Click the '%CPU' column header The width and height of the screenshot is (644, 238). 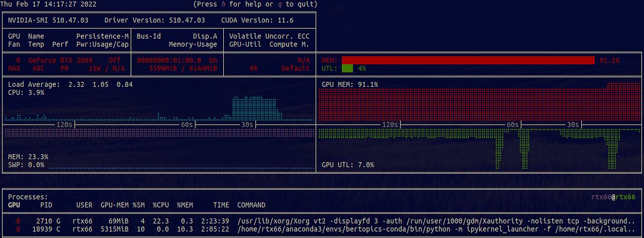pos(160,205)
